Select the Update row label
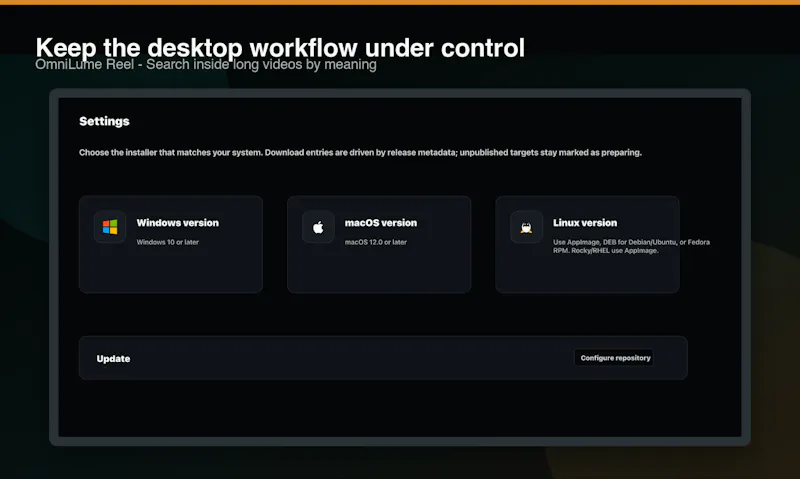The image size is (800, 479). (113, 359)
